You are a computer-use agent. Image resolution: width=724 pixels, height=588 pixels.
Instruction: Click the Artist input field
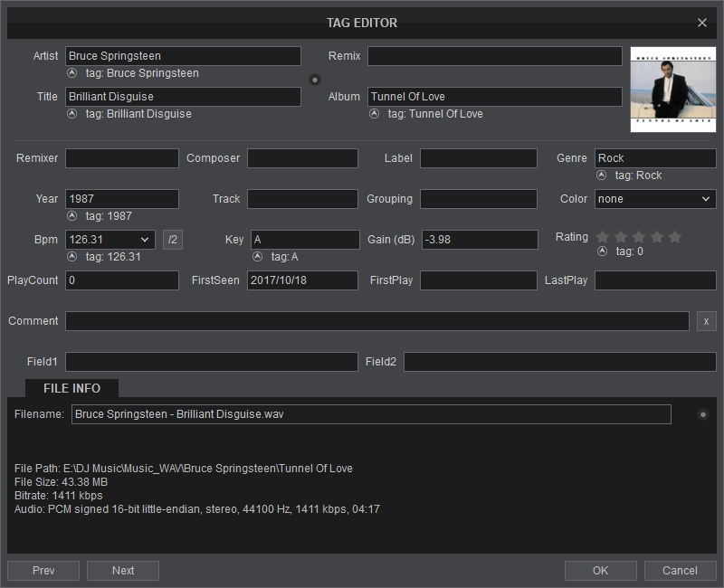(183, 56)
